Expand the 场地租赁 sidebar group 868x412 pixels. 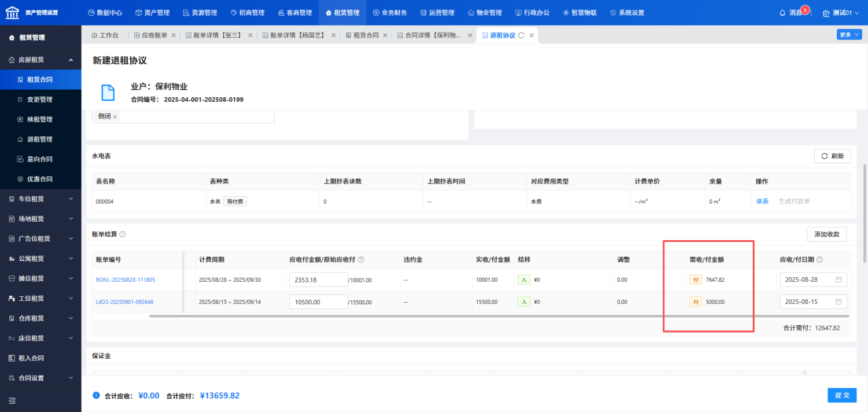pos(41,219)
